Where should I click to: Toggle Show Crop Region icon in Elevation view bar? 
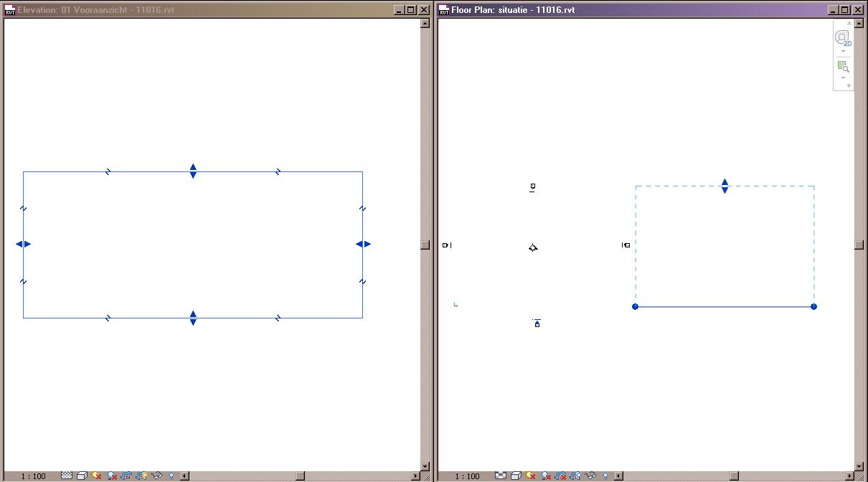141,476
